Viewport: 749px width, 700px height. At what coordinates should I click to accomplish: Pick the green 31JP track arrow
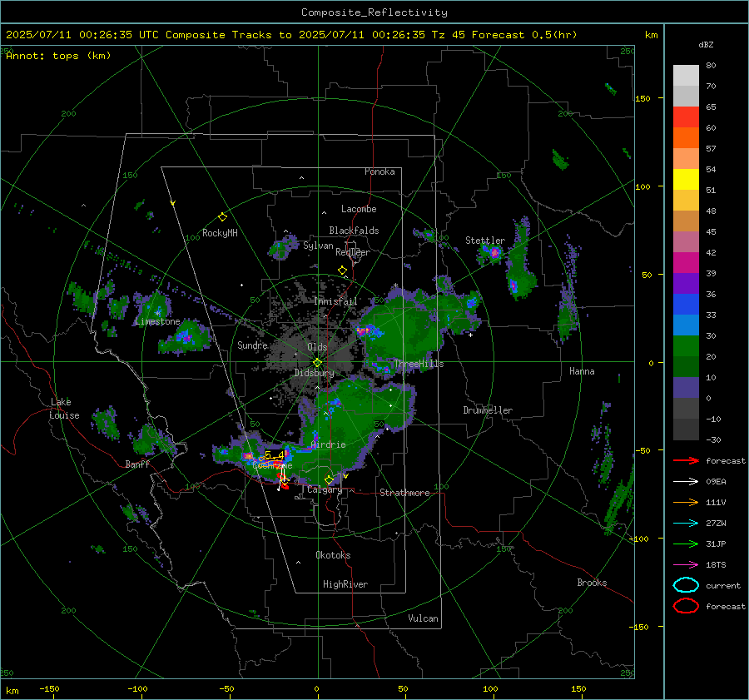tap(686, 544)
